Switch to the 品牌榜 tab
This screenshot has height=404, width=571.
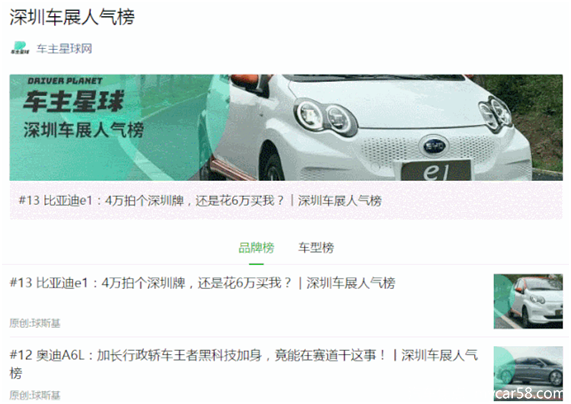click(256, 248)
